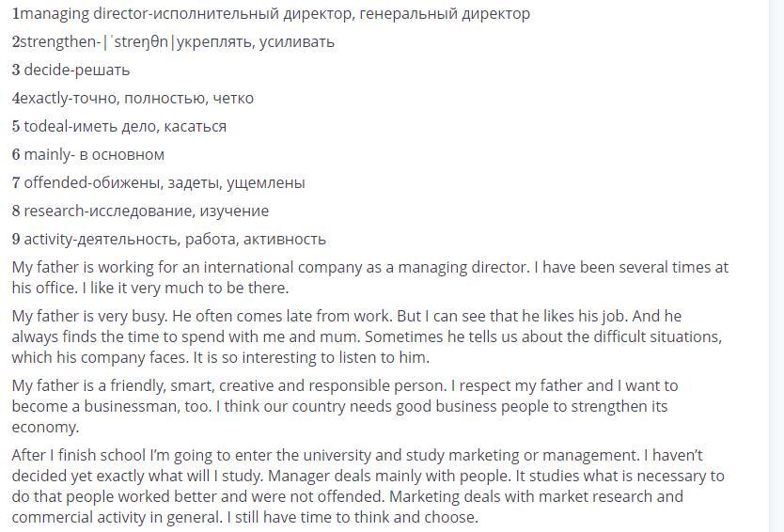Click 'After I finish school' paragraph start

pos(79,455)
